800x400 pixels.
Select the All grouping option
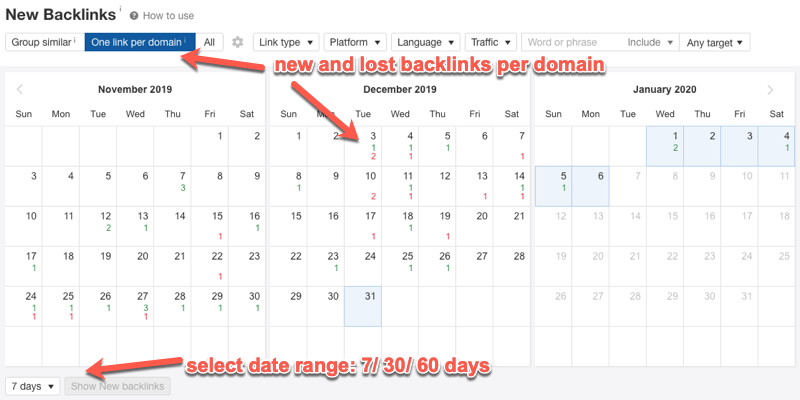[209, 42]
